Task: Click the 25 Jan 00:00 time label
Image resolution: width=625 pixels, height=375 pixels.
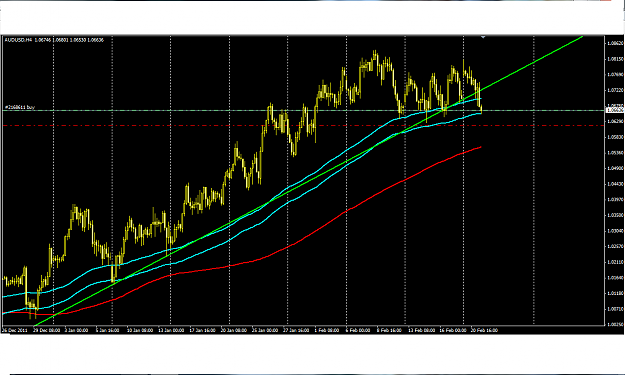Action: (x=265, y=330)
